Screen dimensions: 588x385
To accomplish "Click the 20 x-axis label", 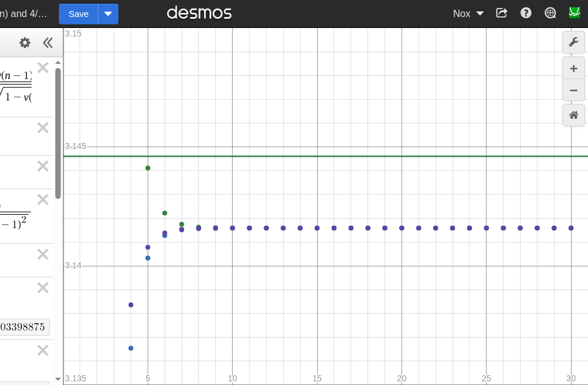I will tap(402, 378).
